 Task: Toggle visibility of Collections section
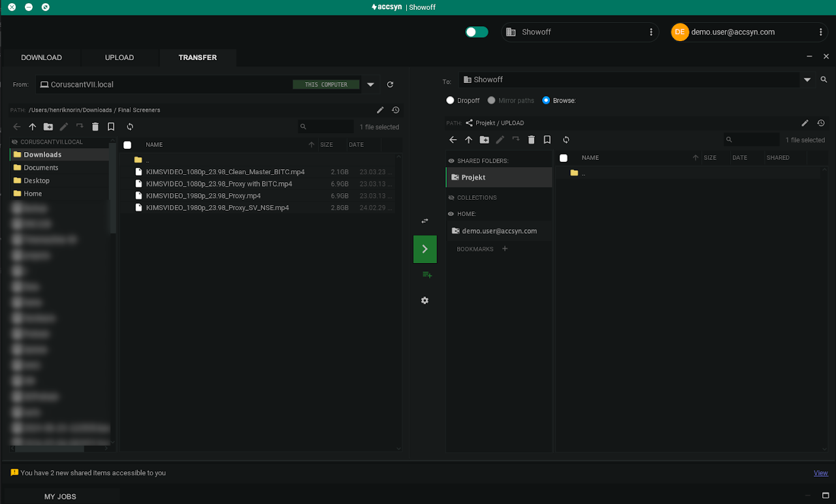point(451,198)
